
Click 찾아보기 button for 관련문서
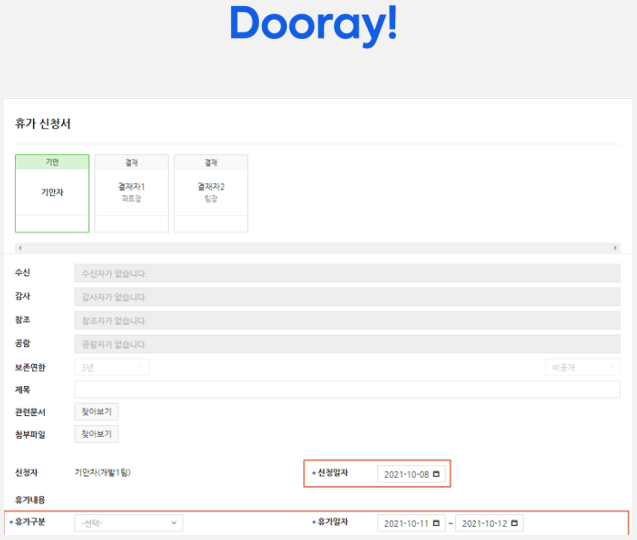(x=96, y=412)
